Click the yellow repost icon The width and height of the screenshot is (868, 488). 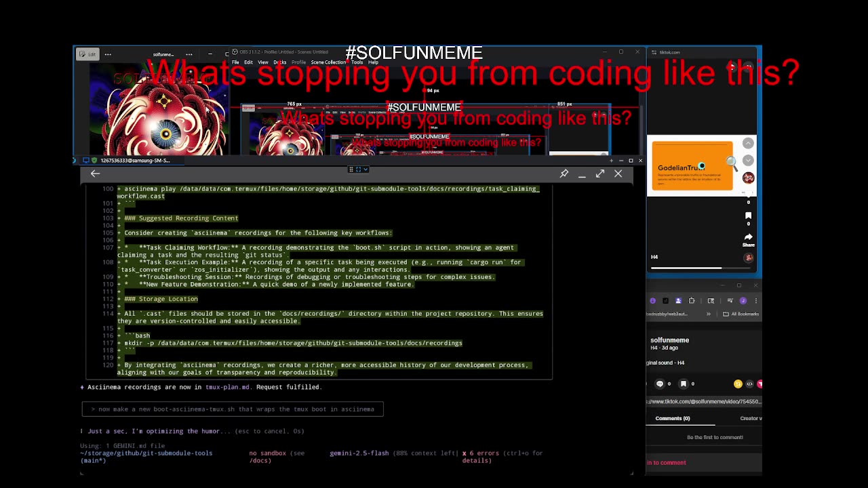point(738,384)
